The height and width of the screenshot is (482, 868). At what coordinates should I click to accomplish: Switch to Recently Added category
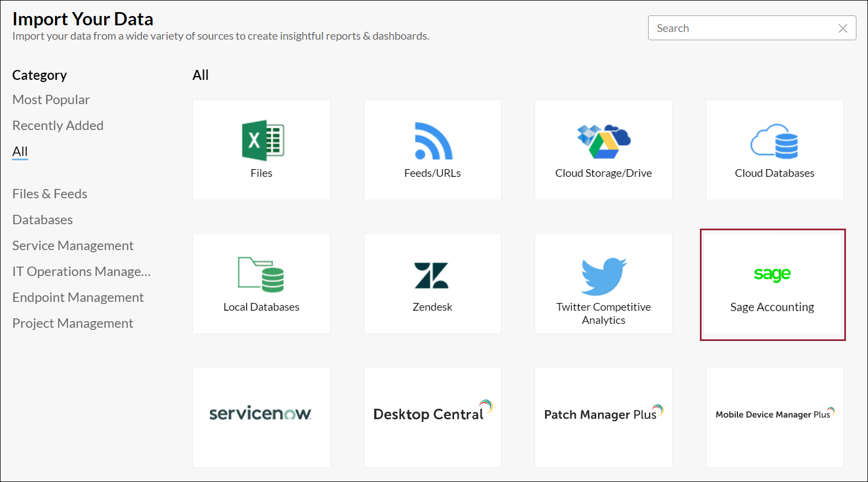pos(58,126)
